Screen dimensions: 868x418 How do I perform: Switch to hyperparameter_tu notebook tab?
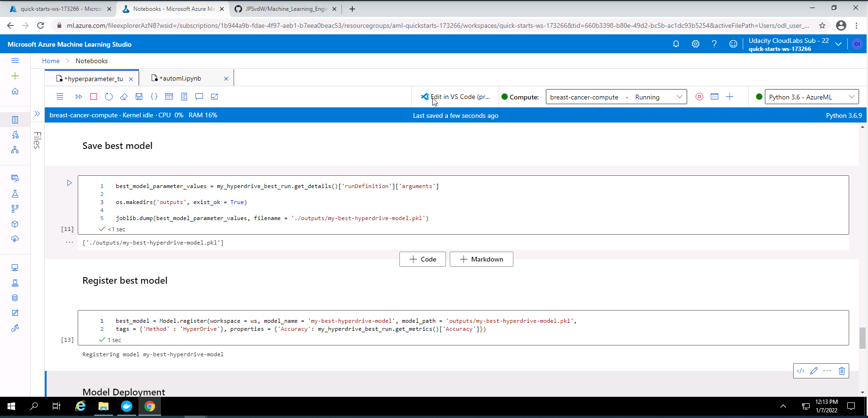(x=93, y=79)
